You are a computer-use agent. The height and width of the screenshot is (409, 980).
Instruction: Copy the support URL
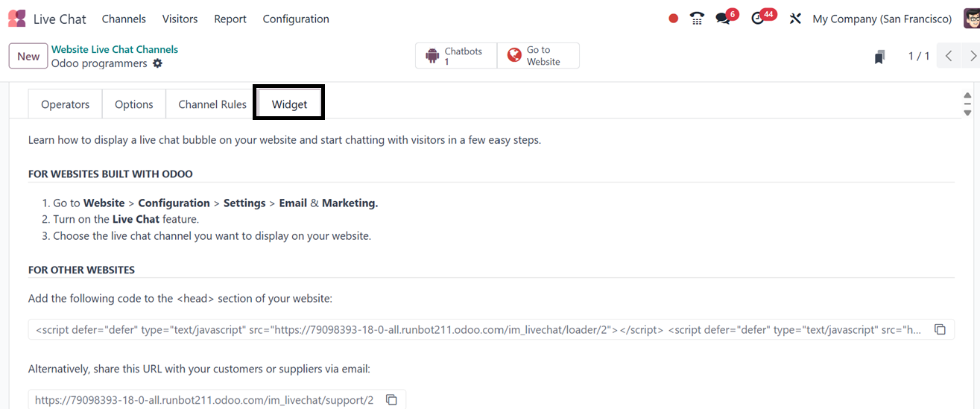tap(391, 400)
